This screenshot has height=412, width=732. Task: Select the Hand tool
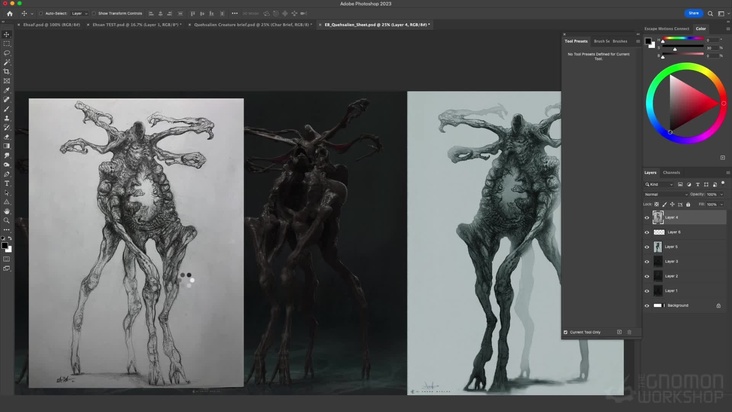click(x=7, y=211)
